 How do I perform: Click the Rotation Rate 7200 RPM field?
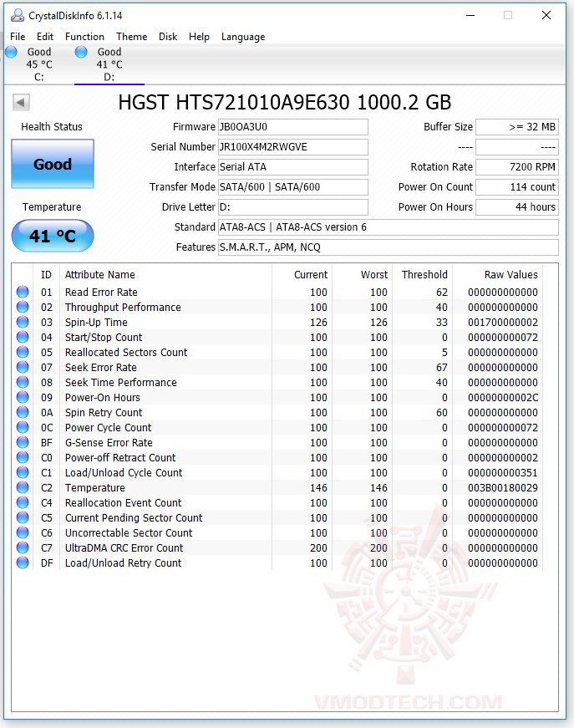517,166
